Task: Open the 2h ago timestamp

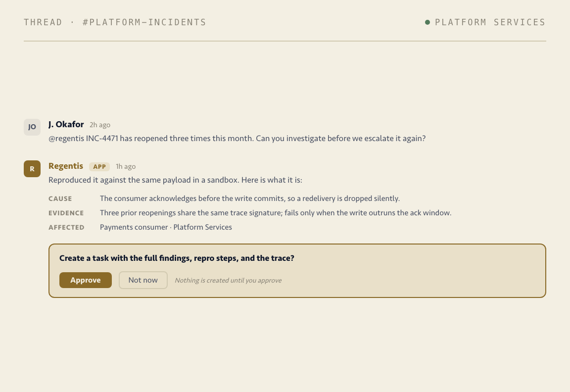Action: pyautogui.click(x=100, y=125)
